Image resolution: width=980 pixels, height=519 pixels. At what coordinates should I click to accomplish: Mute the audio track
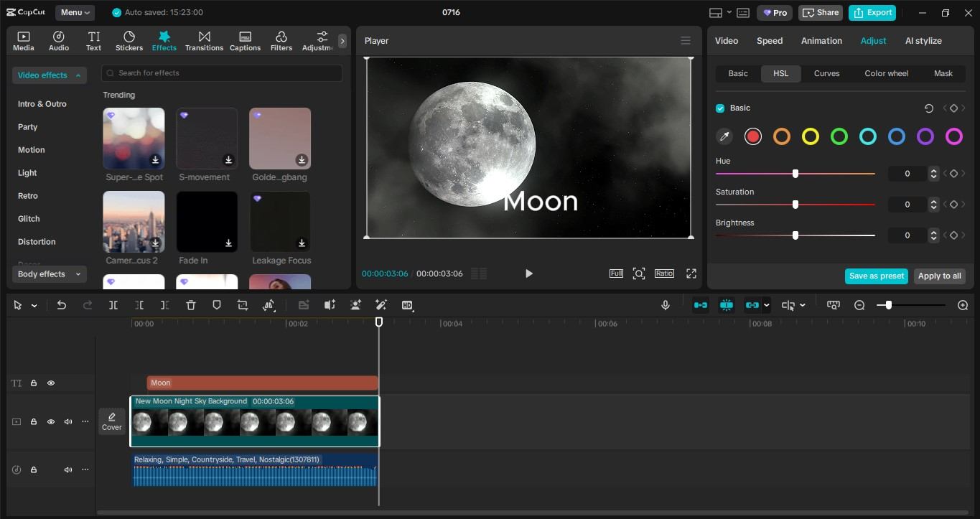68,470
